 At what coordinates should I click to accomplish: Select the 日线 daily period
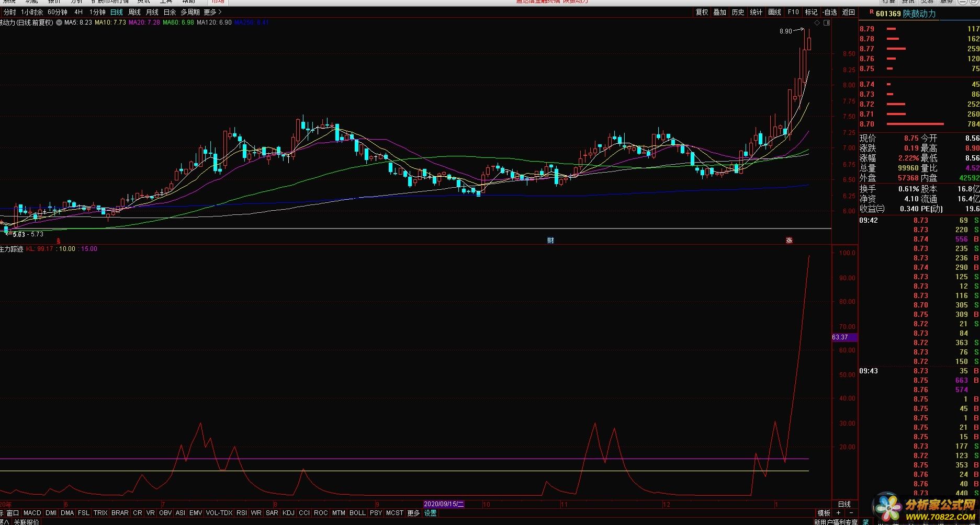point(117,12)
